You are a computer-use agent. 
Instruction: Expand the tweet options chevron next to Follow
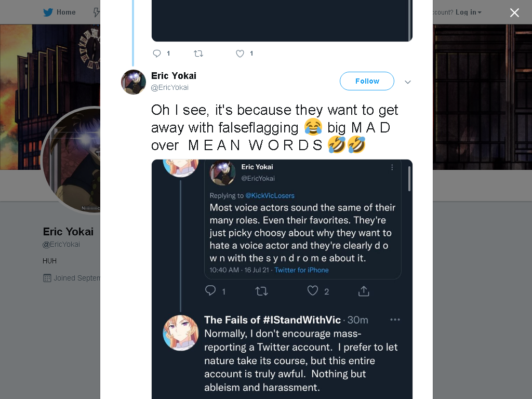pyautogui.click(x=408, y=82)
